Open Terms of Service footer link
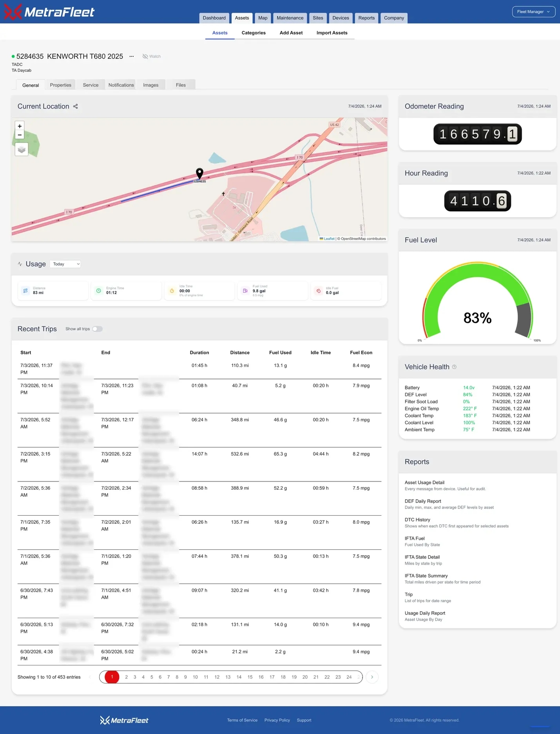This screenshot has height=734, width=560. tap(242, 720)
